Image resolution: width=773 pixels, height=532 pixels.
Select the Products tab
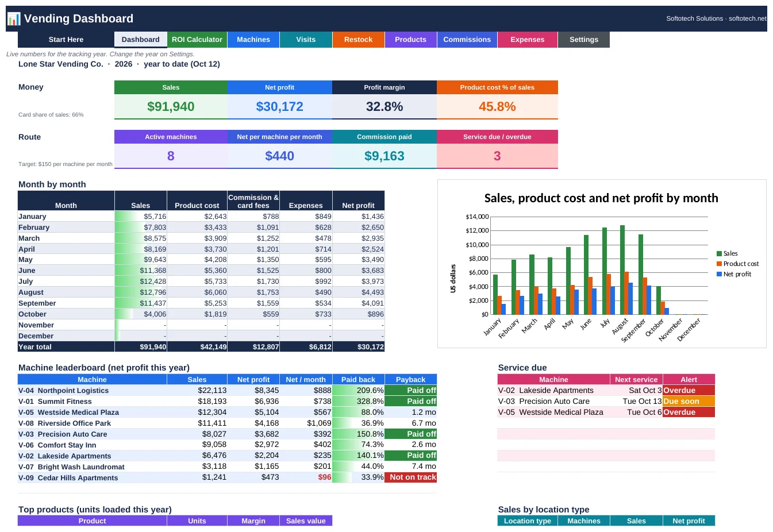click(411, 40)
